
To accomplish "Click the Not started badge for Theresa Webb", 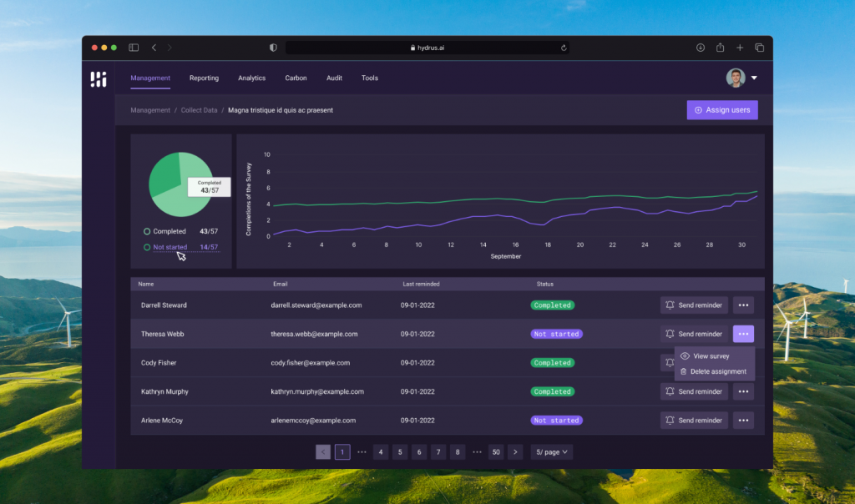I will point(556,334).
